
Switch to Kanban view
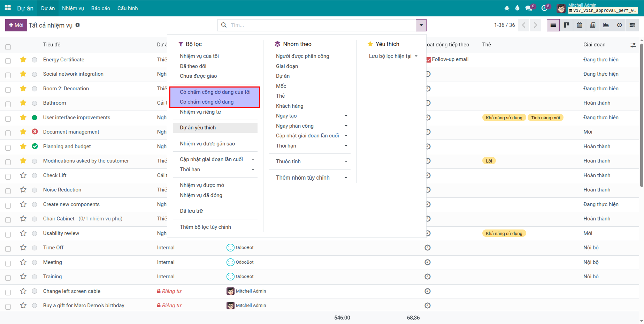tap(566, 25)
